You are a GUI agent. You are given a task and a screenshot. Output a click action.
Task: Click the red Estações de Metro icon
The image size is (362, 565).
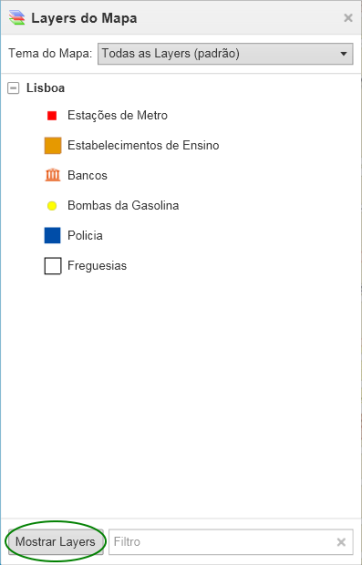52,116
